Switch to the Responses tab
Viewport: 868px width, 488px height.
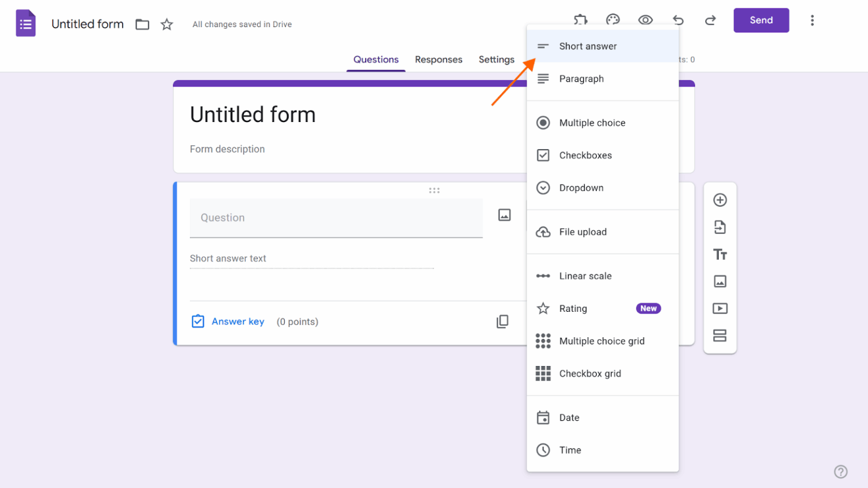click(x=439, y=59)
